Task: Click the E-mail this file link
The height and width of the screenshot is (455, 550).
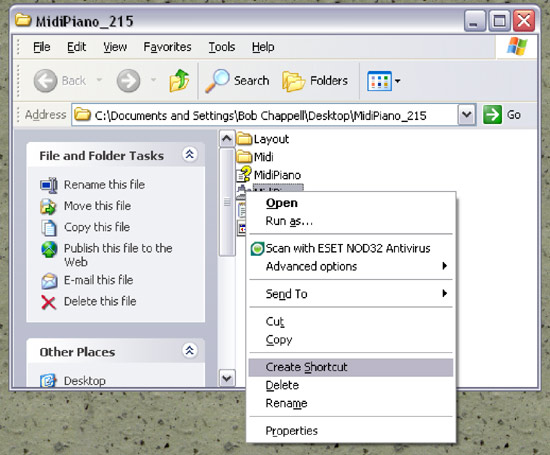Action: click(99, 280)
